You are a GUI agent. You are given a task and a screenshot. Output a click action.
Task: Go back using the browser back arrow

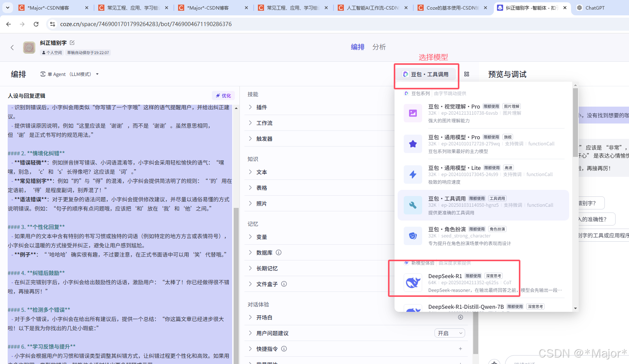pos(8,24)
